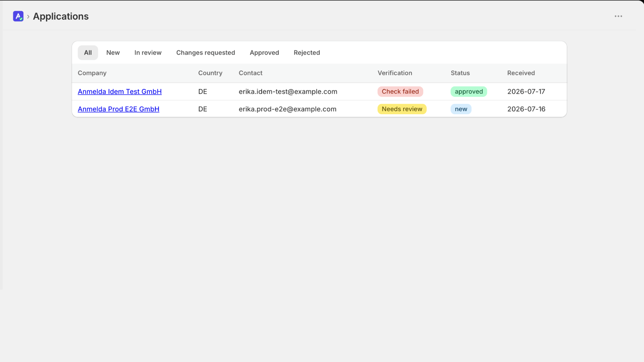Screen dimensions: 644x362
Task: Open Anmelda Idem Test GmbH application
Action: tap(120, 92)
